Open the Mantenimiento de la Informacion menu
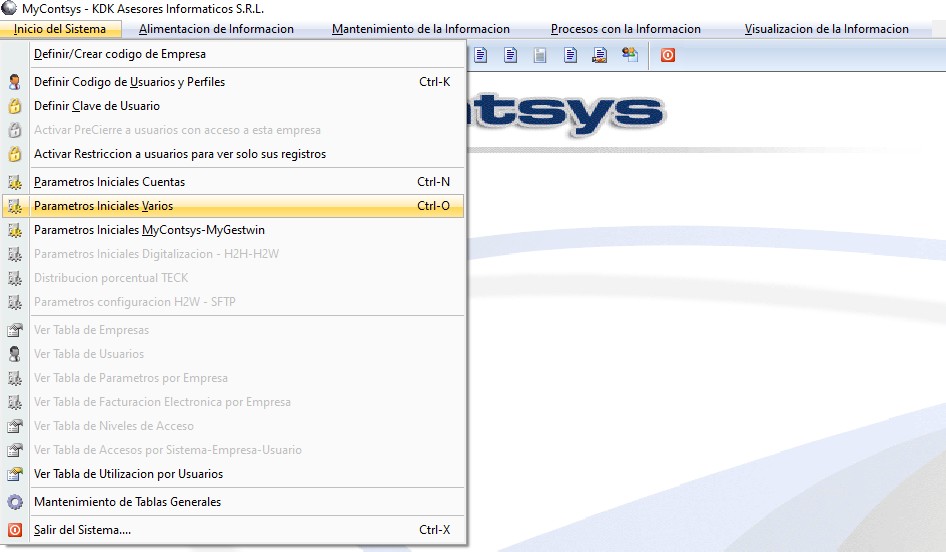This screenshot has height=552, width=946. click(420, 29)
